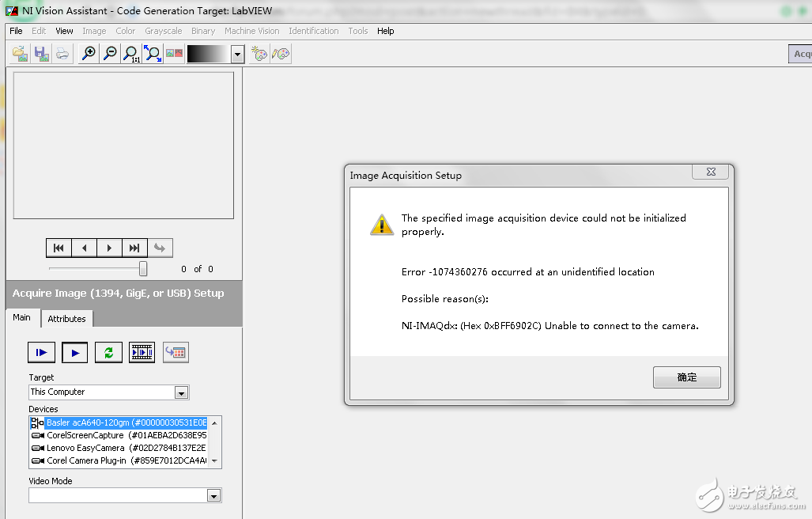Select Lenovo EasyCamera device

119,448
